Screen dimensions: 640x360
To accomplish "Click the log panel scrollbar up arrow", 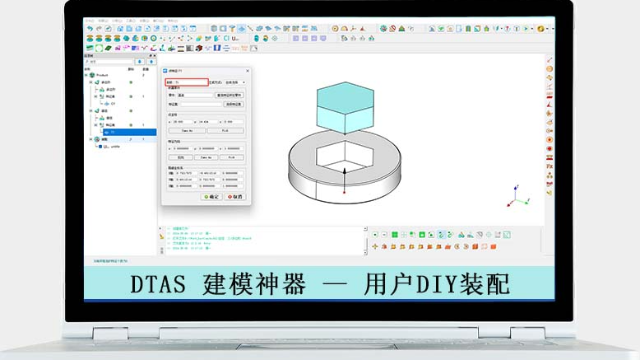I will pyautogui.click(x=365, y=229).
